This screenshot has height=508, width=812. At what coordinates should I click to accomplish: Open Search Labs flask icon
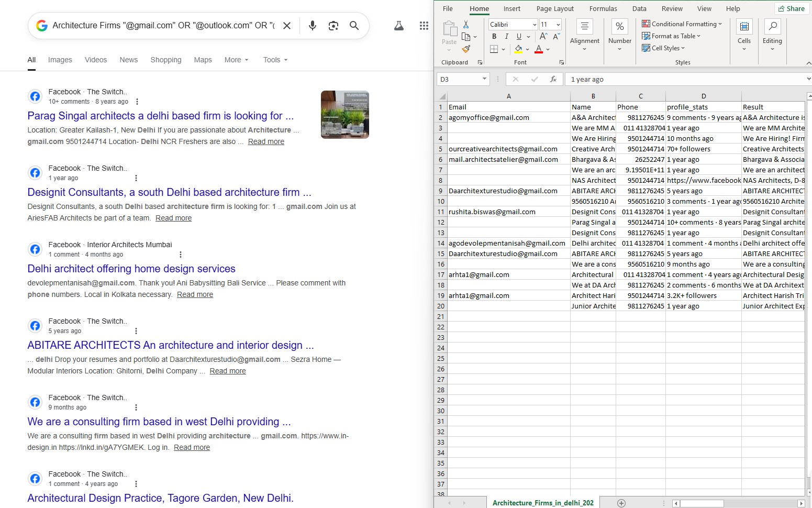[x=399, y=26]
